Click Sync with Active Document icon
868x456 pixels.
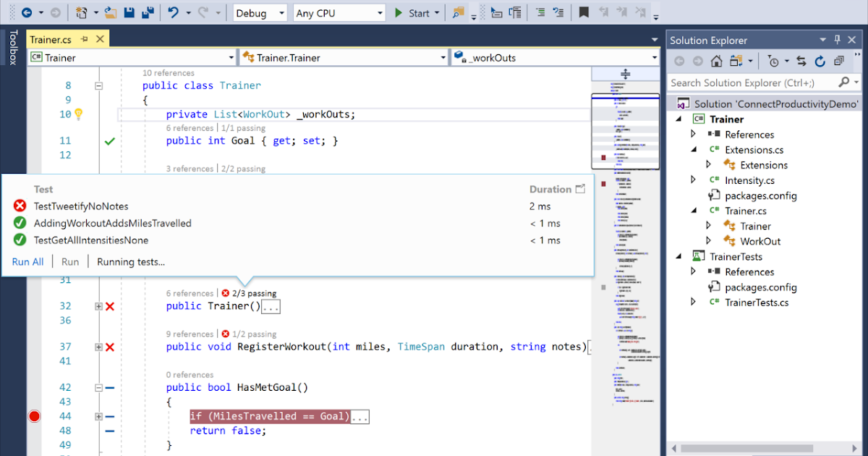tap(801, 62)
